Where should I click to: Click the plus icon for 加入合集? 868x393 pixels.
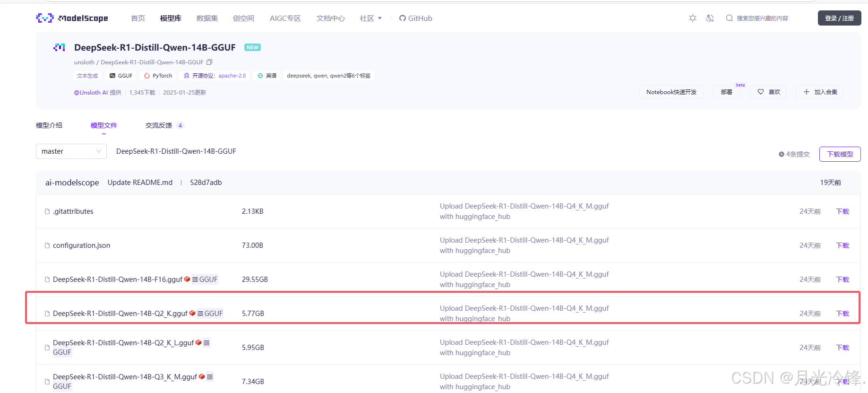(x=807, y=92)
